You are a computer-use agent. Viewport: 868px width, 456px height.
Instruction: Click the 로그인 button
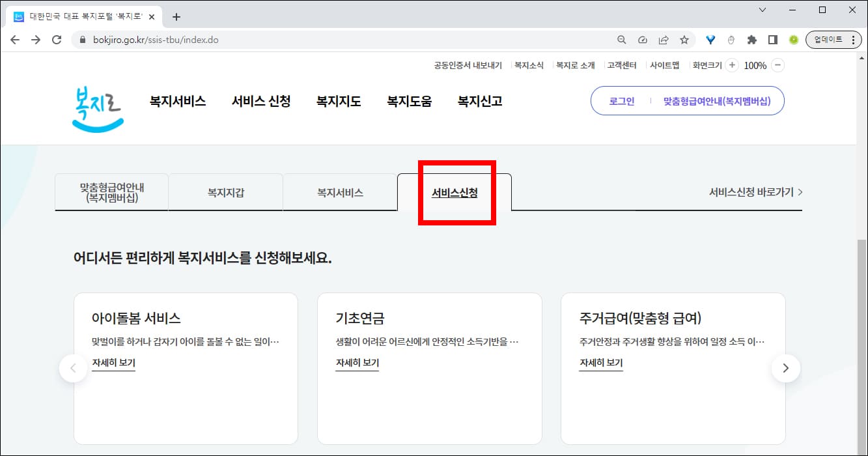[x=621, y=101]
